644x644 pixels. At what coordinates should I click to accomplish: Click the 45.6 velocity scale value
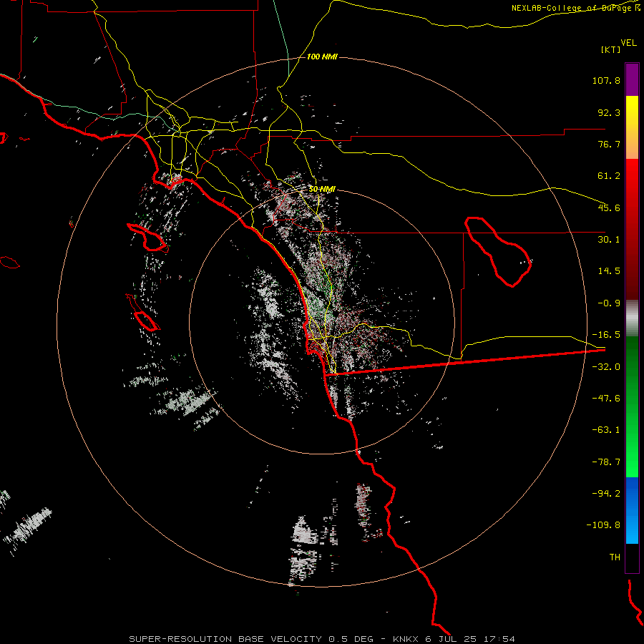[609, 208]
